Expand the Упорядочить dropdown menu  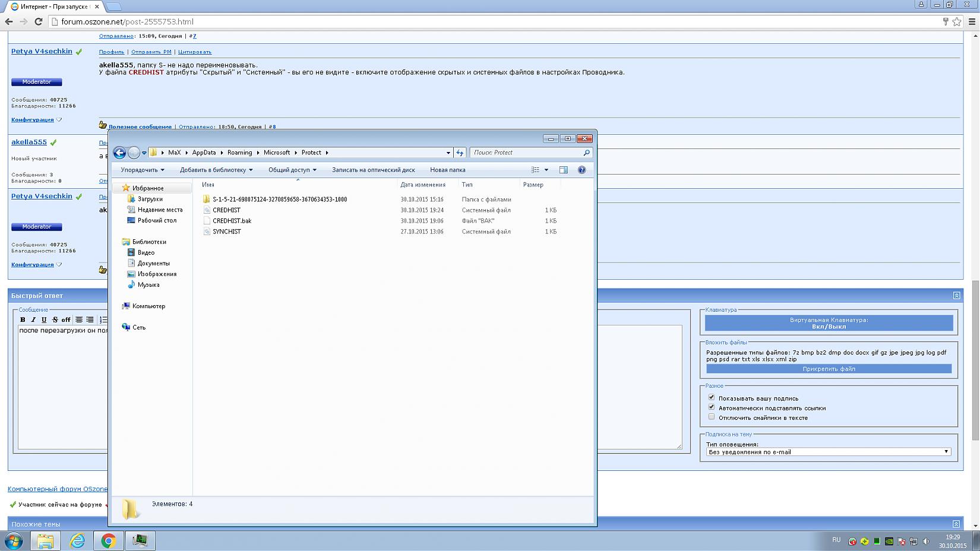[143, 170]
